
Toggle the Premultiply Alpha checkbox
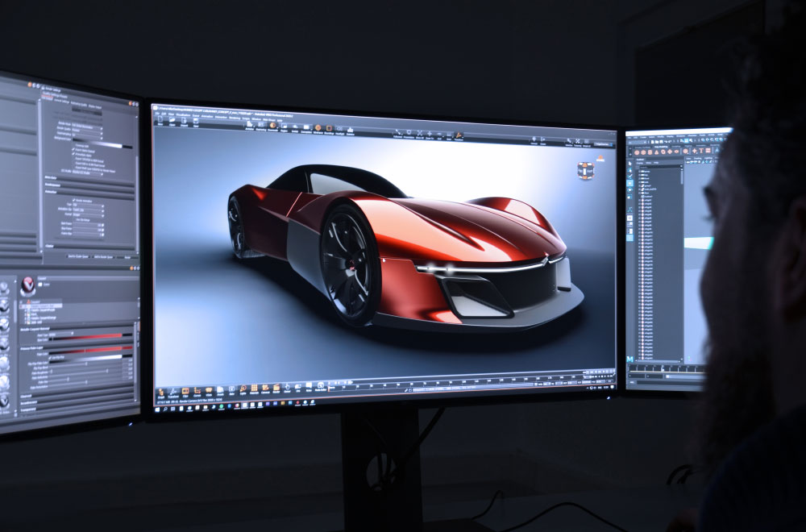pyautogui.click(x=74, y=153)
